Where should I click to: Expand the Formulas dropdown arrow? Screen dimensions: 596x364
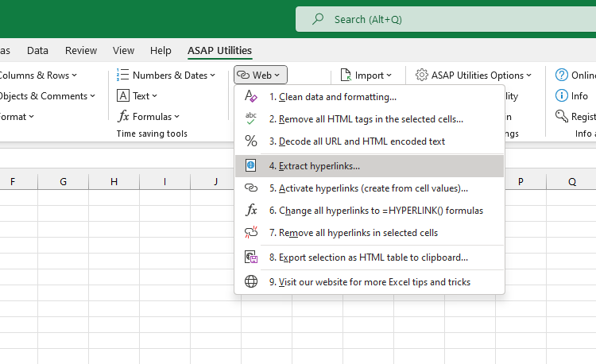click(x=176, y=117)
